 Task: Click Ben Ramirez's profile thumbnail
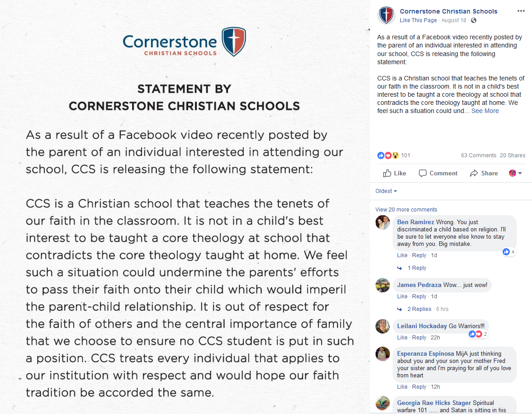382,222
